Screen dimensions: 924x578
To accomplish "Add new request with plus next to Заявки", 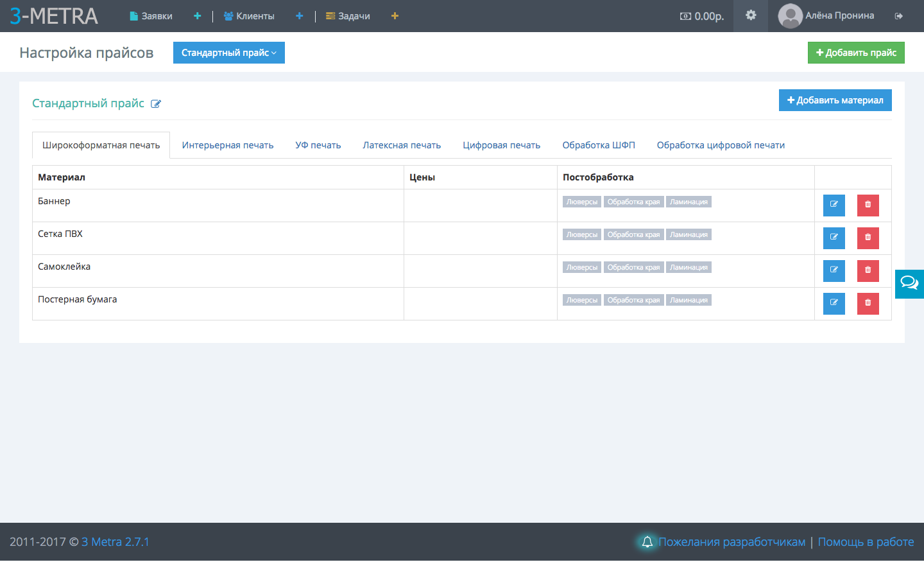I will coord(197,16).
